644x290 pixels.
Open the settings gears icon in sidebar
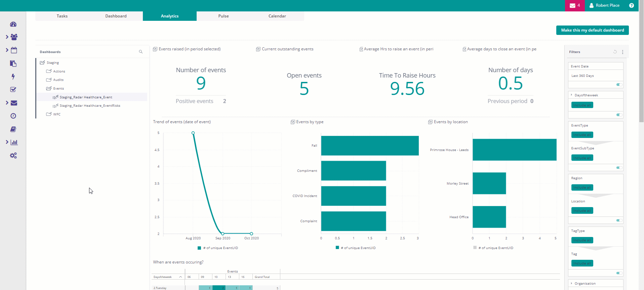point(13,155)
